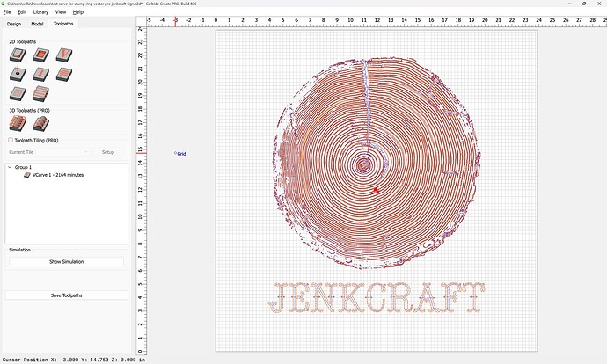Collapse the Group 1 tree node
Image resolution: width=607 pixels, height=364 pixels.
tap(10, 167)
